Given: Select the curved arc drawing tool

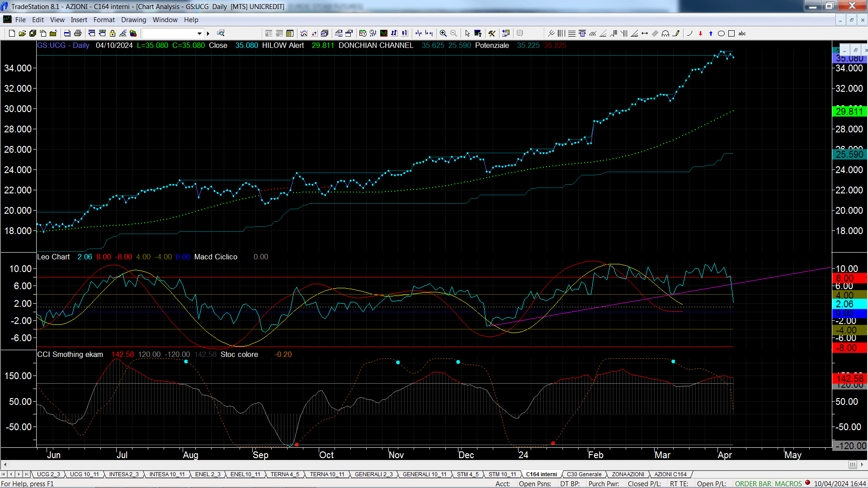Looking at the screenshot, I should tap(689, 33).
